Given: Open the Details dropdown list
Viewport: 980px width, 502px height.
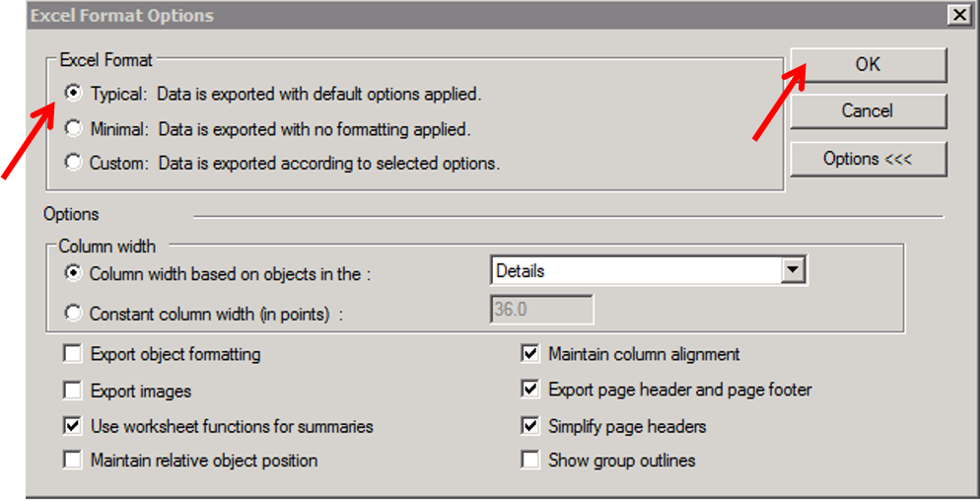Looking at the screenshot, I should tap(791, 270).
